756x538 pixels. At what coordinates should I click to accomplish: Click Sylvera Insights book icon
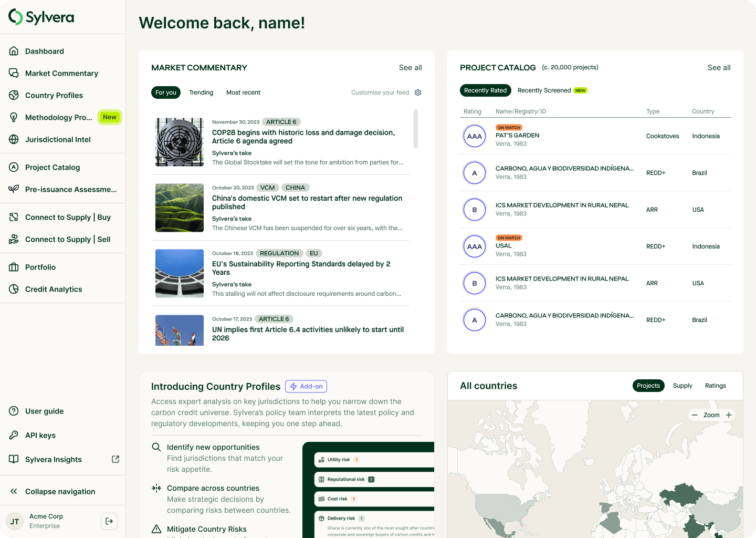tap(14, 459)
